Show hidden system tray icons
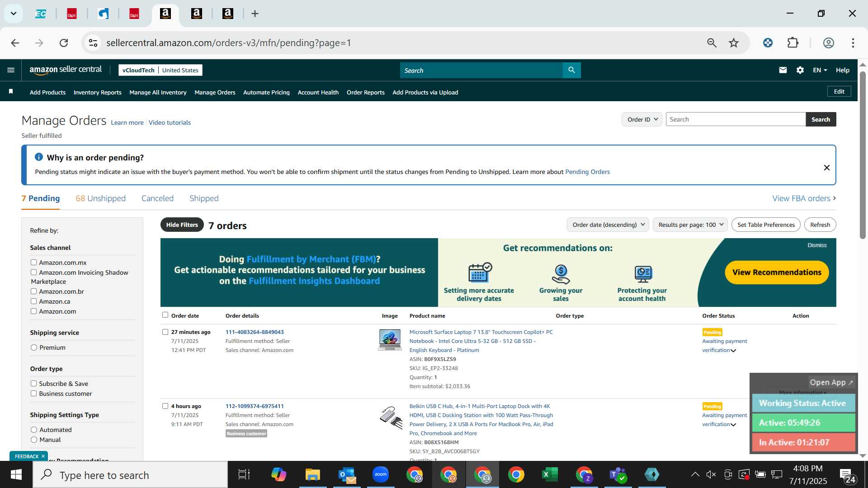The height and width of the screenshot is (488, 868). click(695, 474)
